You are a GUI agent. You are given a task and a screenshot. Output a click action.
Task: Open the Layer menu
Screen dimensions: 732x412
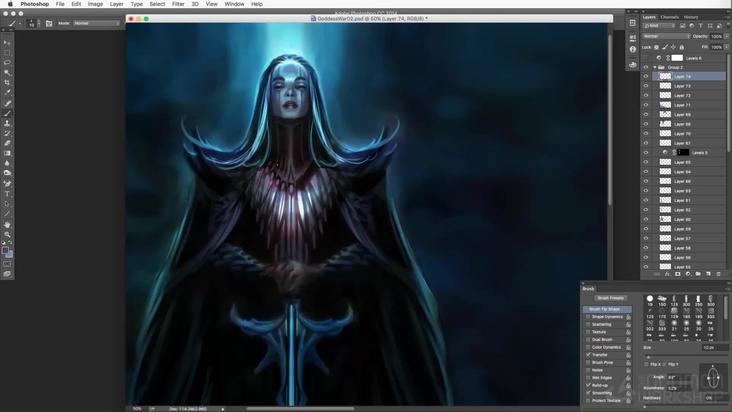(116, 4)
